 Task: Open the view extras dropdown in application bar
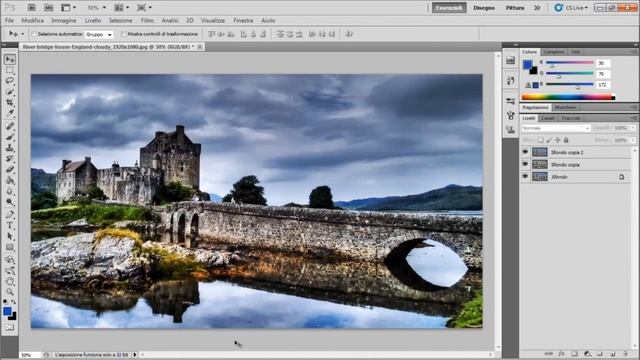(x=68, y=7)
